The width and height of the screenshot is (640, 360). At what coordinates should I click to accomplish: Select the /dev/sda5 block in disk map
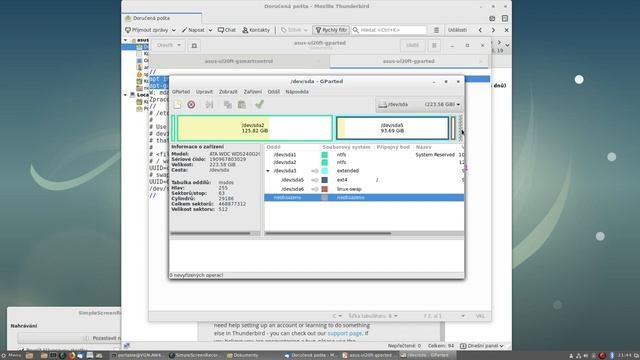(x=392, y=128)
